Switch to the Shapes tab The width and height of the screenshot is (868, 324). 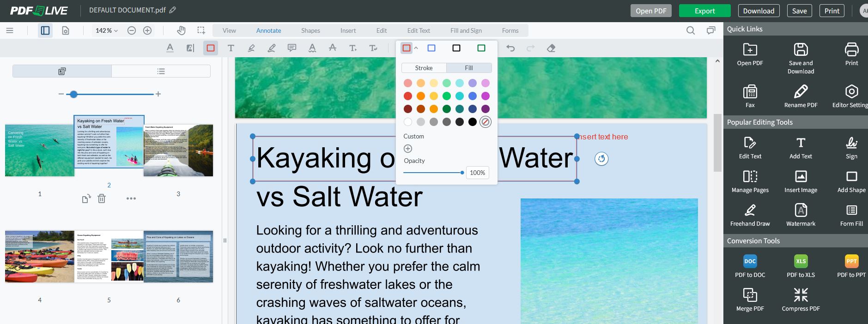coord(310,30)
